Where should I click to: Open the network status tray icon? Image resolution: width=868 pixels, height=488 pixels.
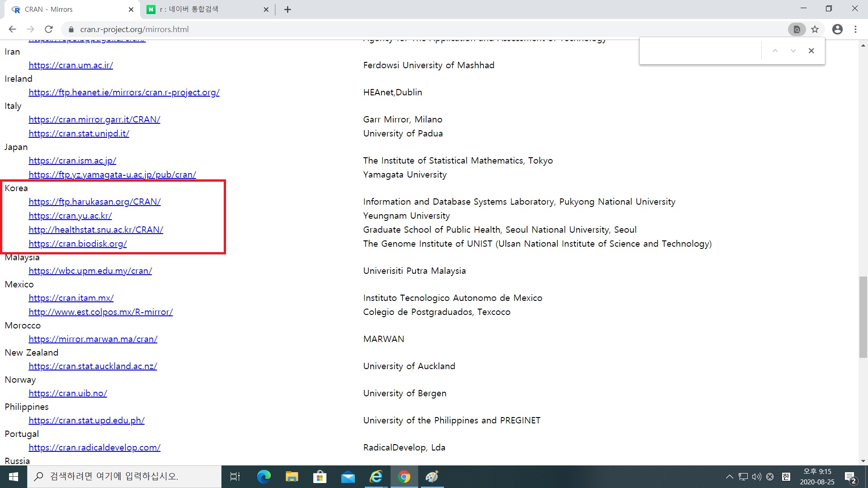pyautogui.click(x=743, y=477)
